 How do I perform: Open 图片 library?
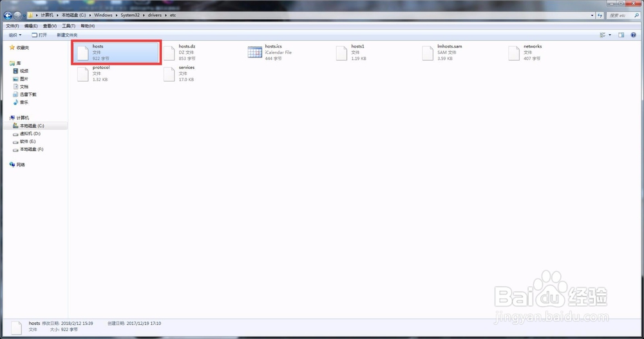pyautogui.click(x=24, y=79)
